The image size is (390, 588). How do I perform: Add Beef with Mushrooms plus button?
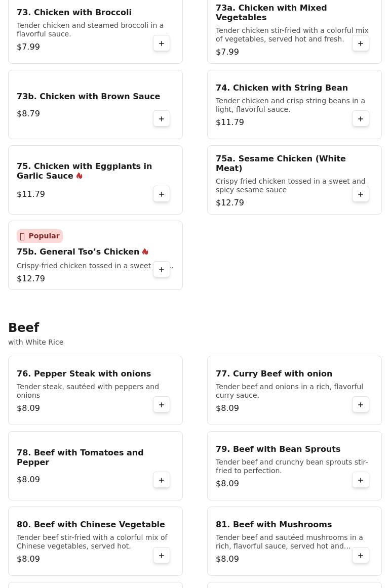[360, 556]
